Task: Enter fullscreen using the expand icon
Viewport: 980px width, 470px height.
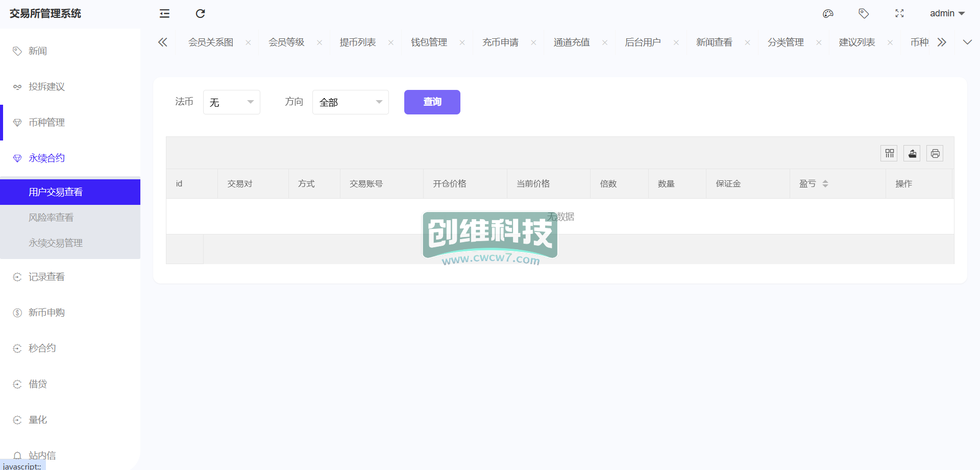Action: tap(899, 14)
